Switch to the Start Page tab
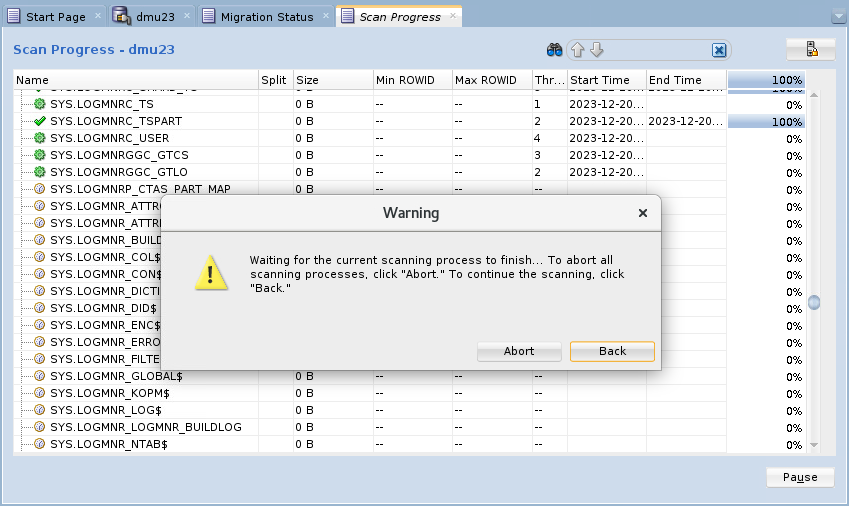 click(x=55, y=17)
